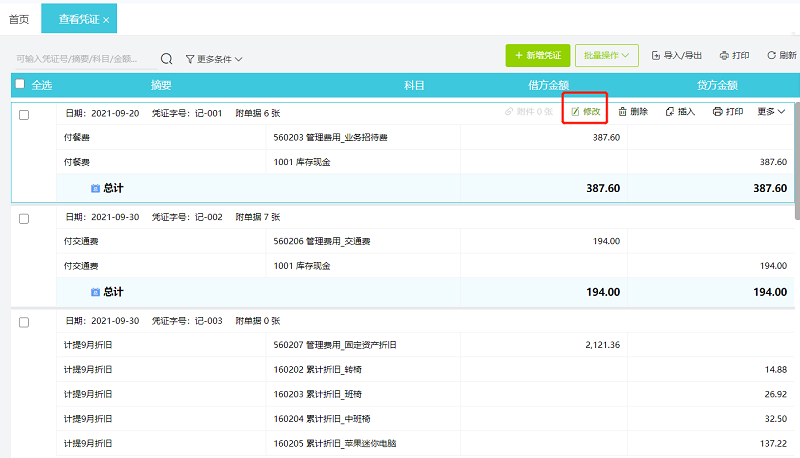800x458 pixels.
Task: Open the 批量操作 dropdown
Action: tap(607, 56)
